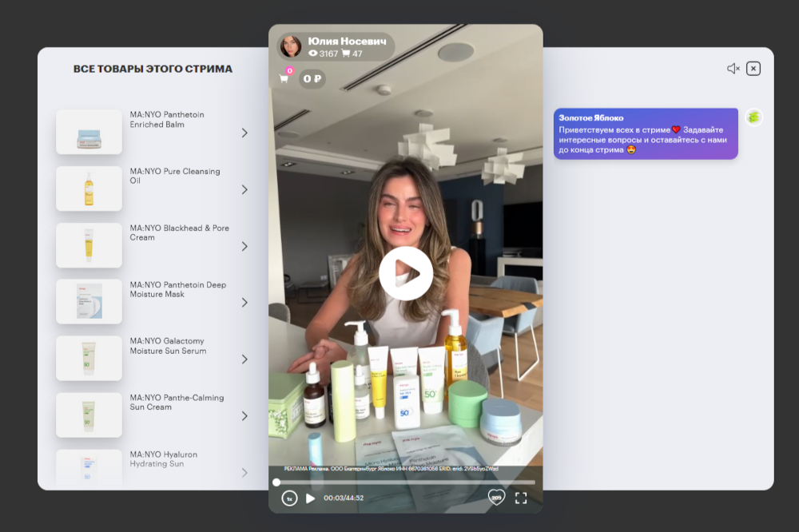Click the РЕКЛАМА advertising disclaimer text
The width and height of the screenshot is (799, 532).
coord(391,468)
